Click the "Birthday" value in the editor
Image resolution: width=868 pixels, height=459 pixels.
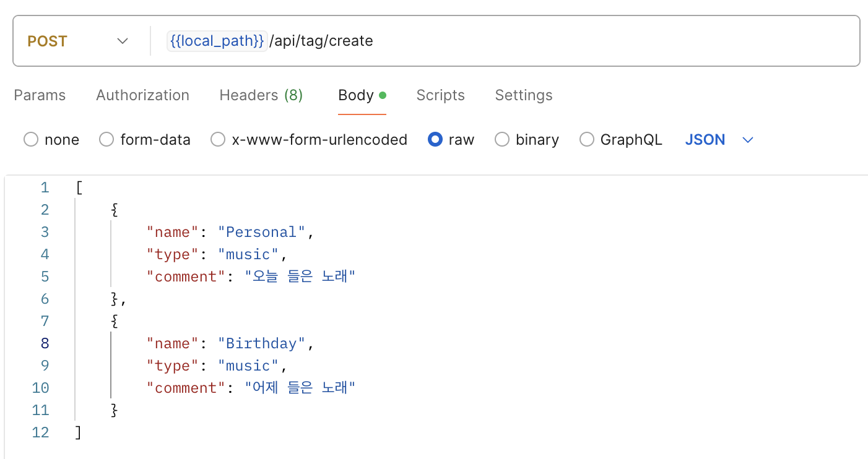pyautogui.click(x=262, y=343)
